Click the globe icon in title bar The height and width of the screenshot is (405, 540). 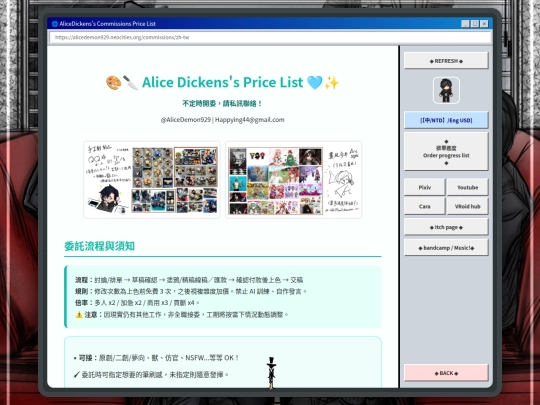[x=54, y=24]
